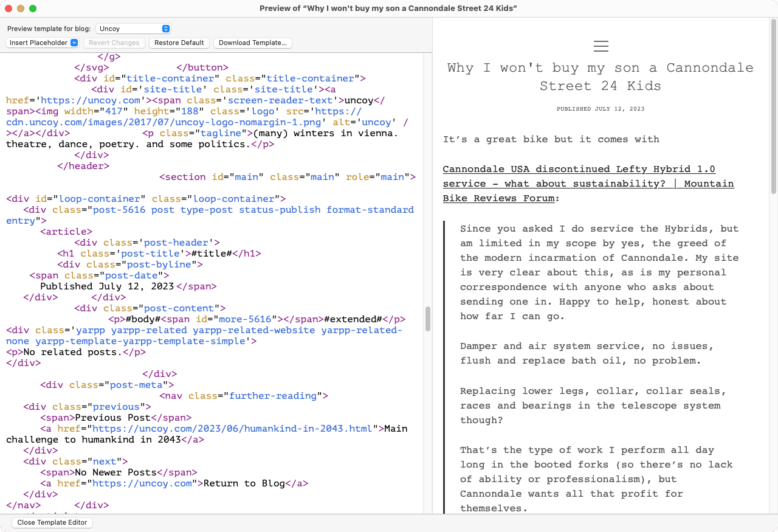Open the Insert Placeholder dropdown
The width and height of the screenshot is (778, 532).
click(x=44, y=43)
